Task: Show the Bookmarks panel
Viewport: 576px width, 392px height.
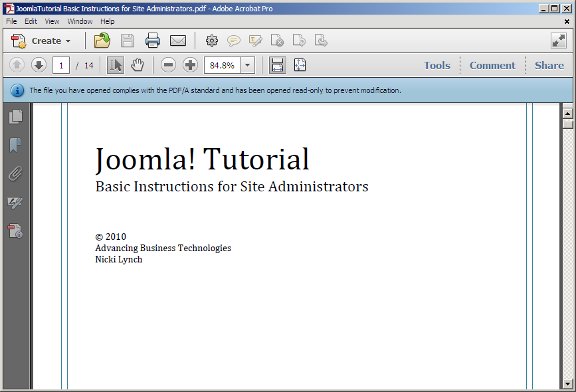Action: tap(15, 145)
